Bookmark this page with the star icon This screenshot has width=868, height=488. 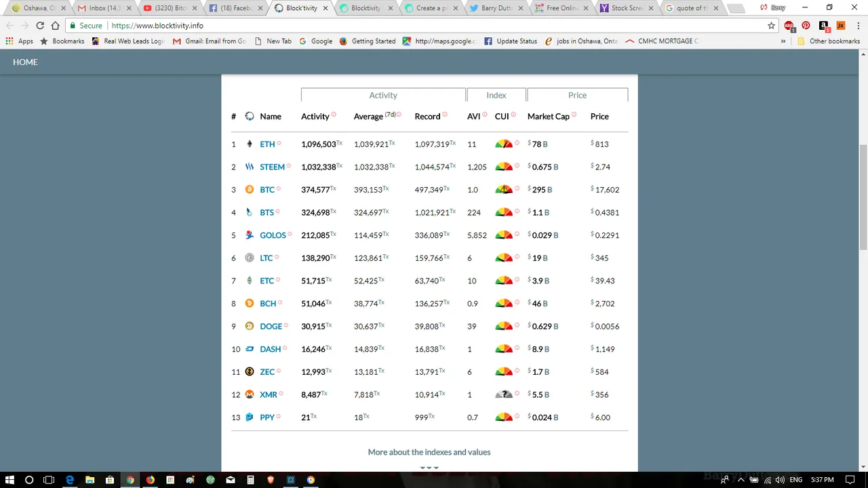(771, 26)
